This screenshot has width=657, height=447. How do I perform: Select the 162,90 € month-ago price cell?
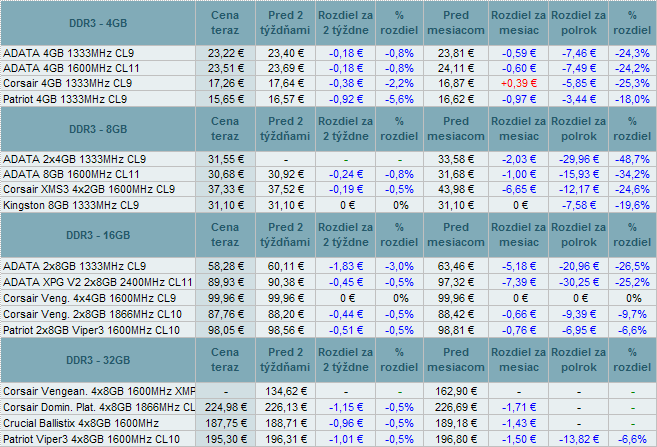[456, 391]
